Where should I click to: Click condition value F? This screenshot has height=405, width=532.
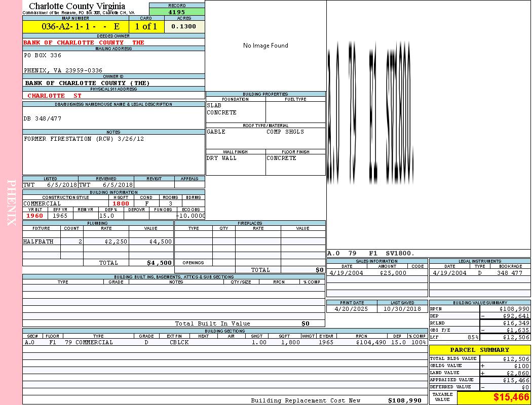(x=146, y=204)
